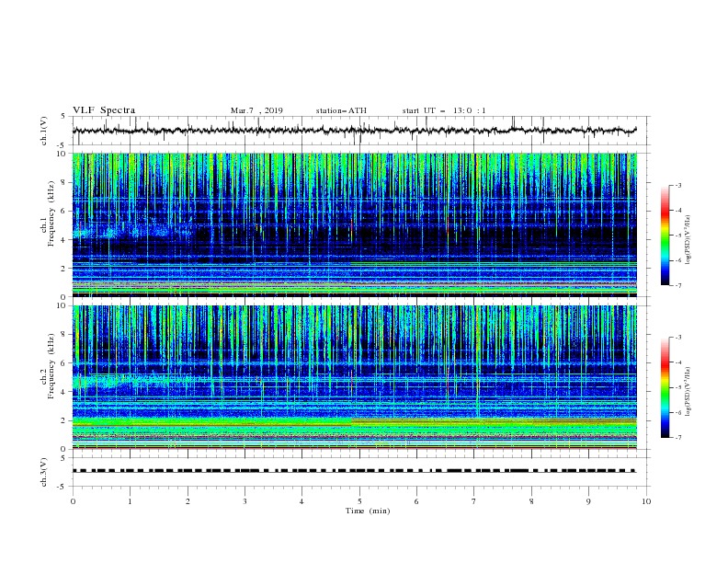Click the "-7" tick on ch.1 colorbar

point(678,285)
